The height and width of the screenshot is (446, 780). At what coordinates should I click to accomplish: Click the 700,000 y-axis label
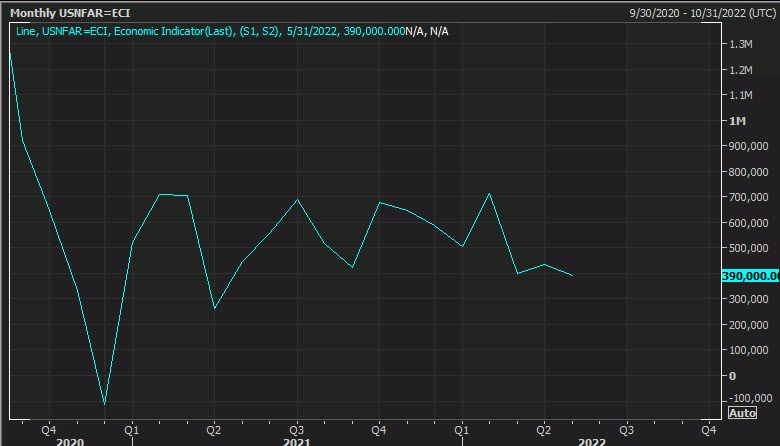tap(748, 197)
